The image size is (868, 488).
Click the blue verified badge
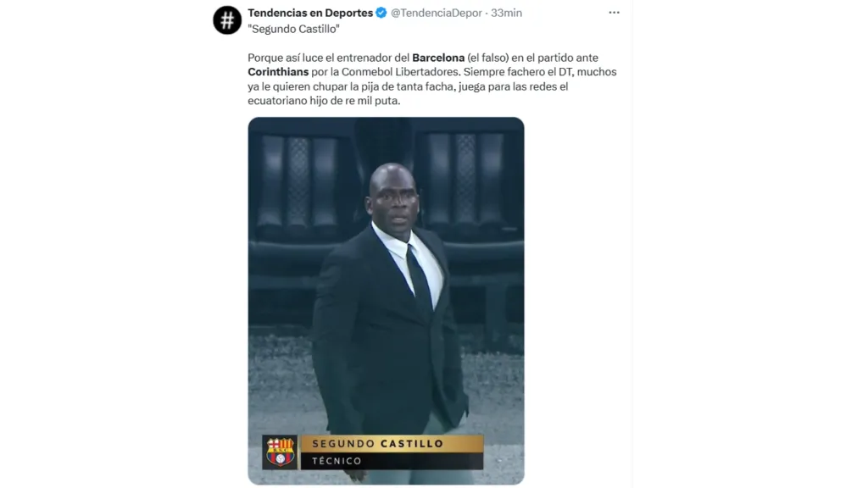pyautogui.click(x=381, y=13)
